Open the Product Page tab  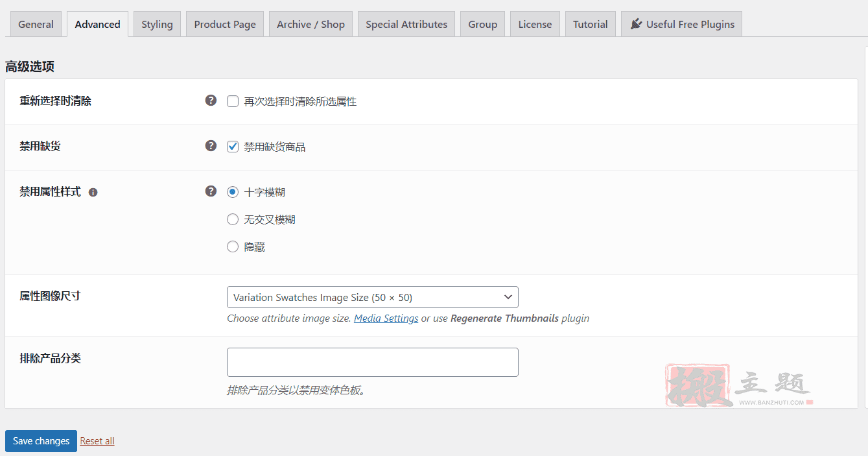pyautogui.click(x=225, y=24)
